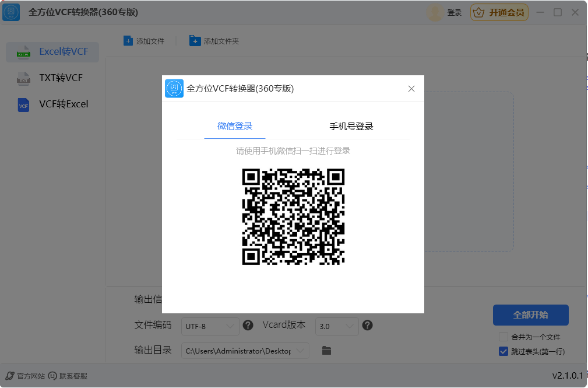Screen dimensions: 588x388
Task: Click the 添加文件 add file icon
Action: pos(129,41)
